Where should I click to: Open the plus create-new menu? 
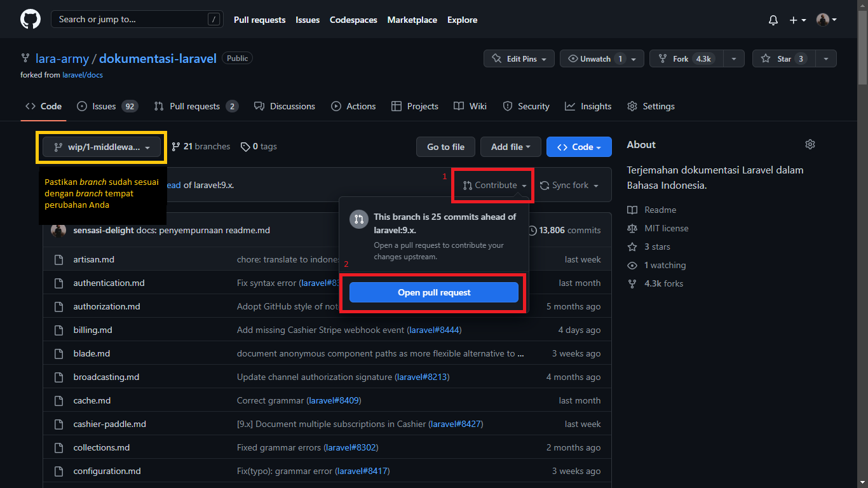click(x=797, y=20)
